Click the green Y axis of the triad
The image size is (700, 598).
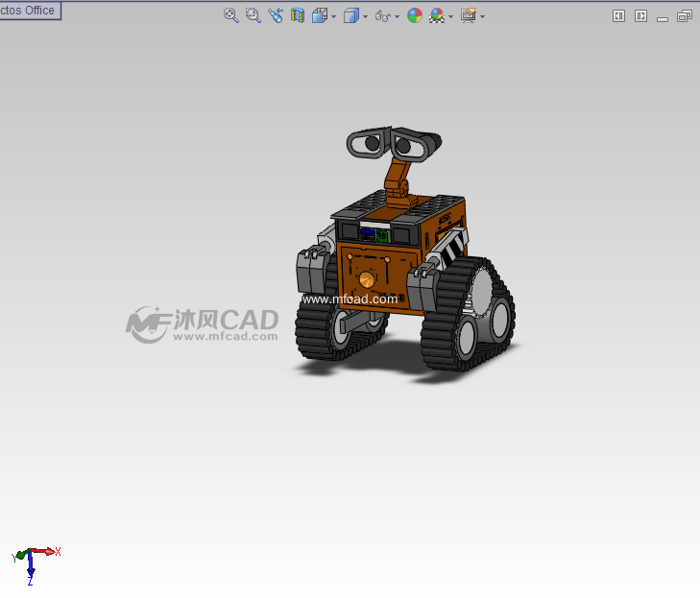(19, 556)
